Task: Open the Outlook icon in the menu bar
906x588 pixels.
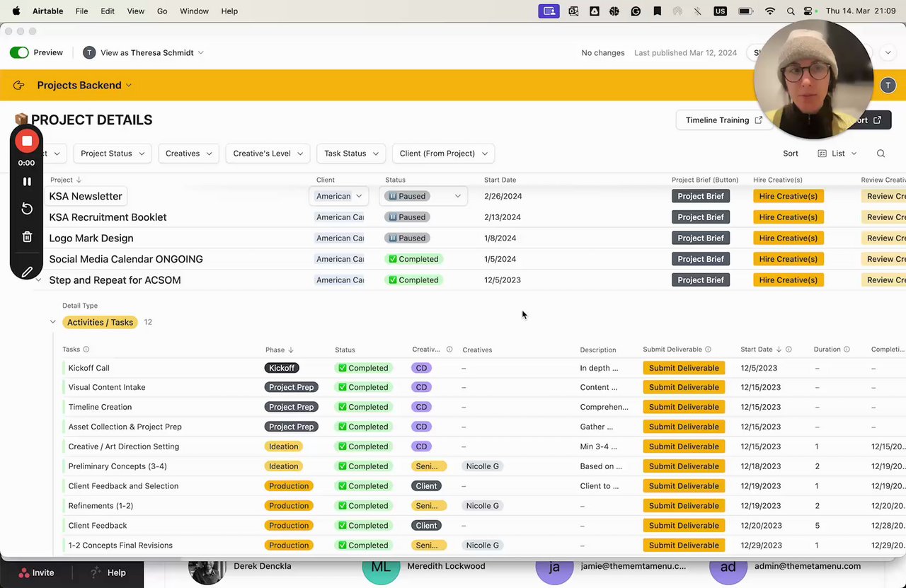Action: tap(573, 11)
